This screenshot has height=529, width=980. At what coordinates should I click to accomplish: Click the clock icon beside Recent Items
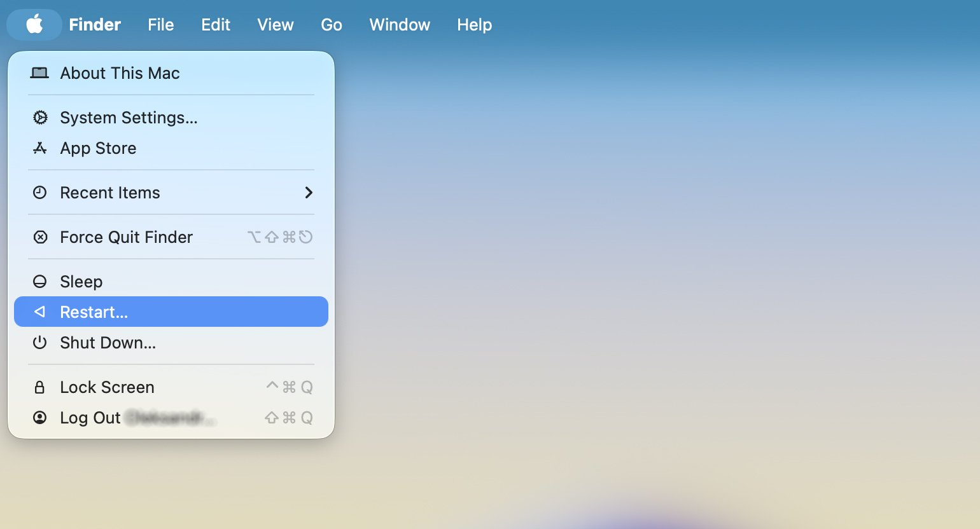click(x=40, y=193)
